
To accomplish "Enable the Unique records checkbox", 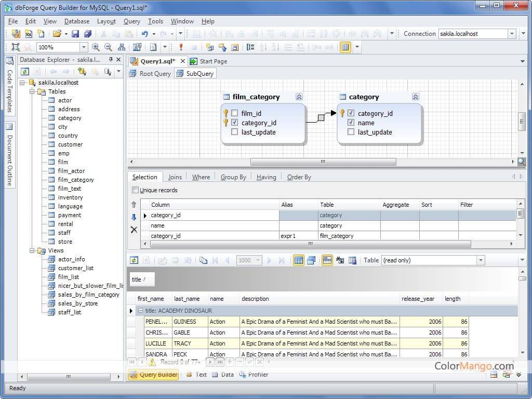I will click(x=136, y=190).
